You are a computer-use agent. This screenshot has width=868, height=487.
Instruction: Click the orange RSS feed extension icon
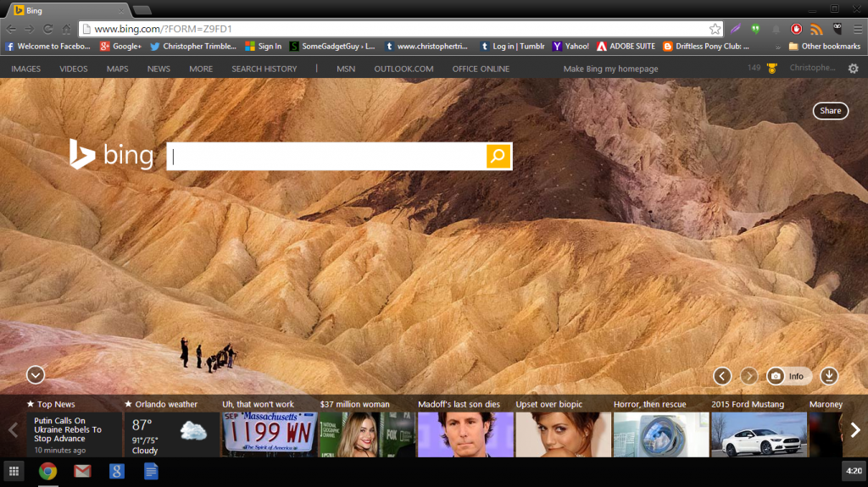(x=816, y=29)
